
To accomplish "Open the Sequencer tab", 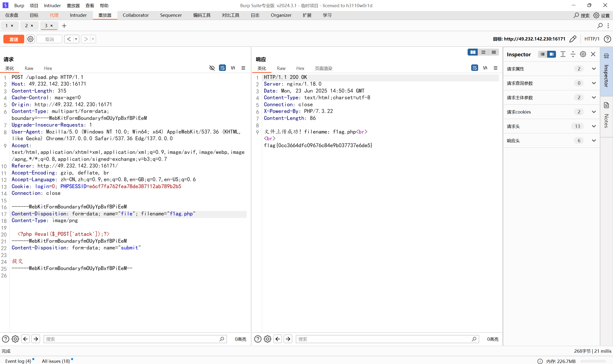I will (x=171, y=15).
